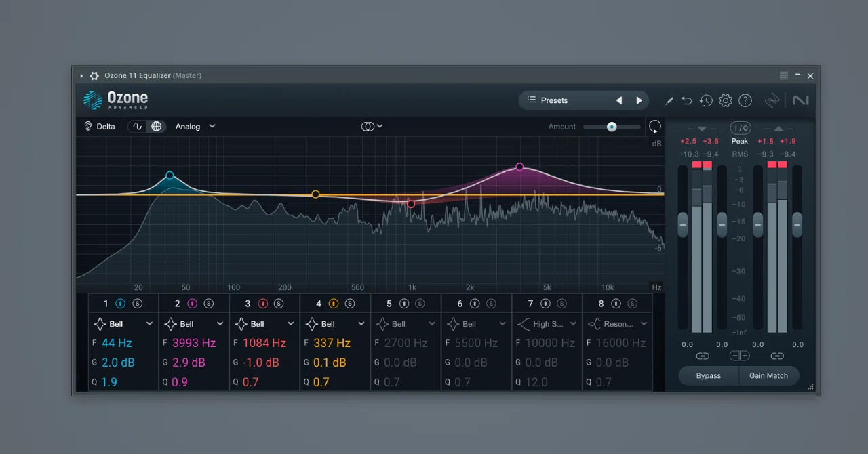Click band 2 frequency value 3993 Hz

tap(194, 343)
